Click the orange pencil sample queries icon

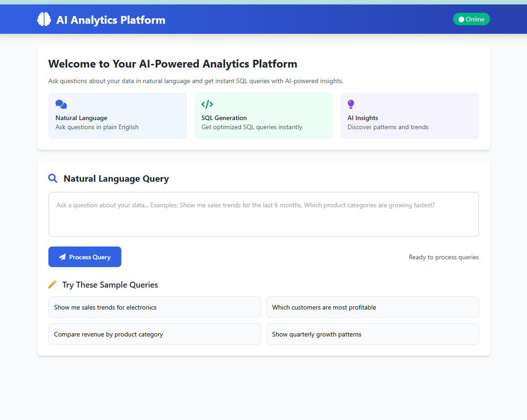tap(52, 284)
